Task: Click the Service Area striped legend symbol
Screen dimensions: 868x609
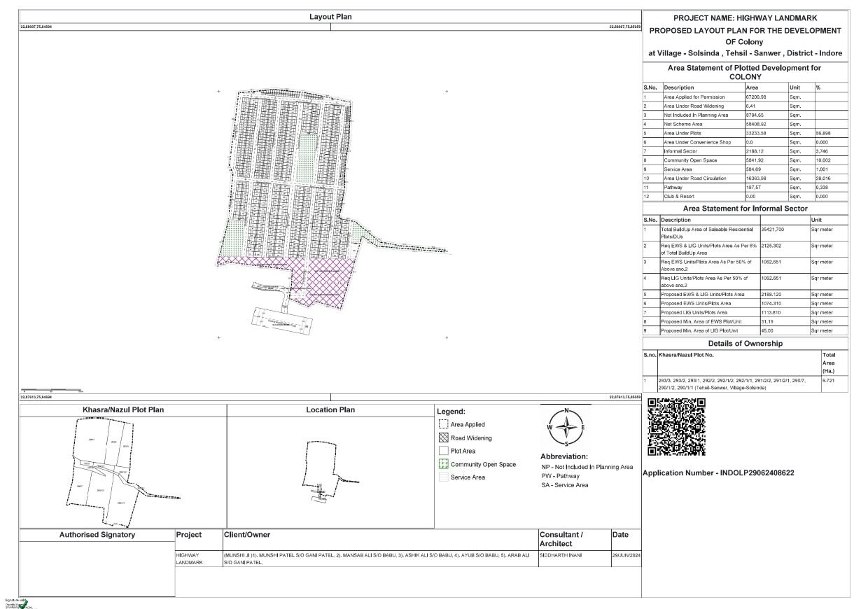Action: point(442,477)
